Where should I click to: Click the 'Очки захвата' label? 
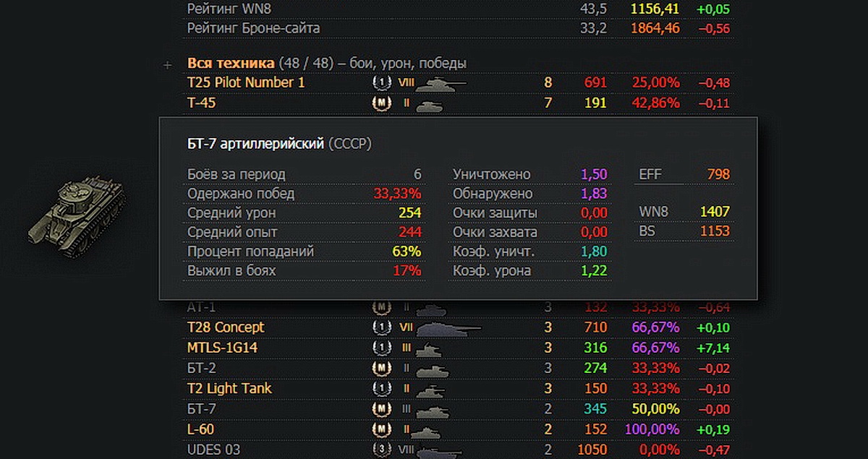click(495, 233)
